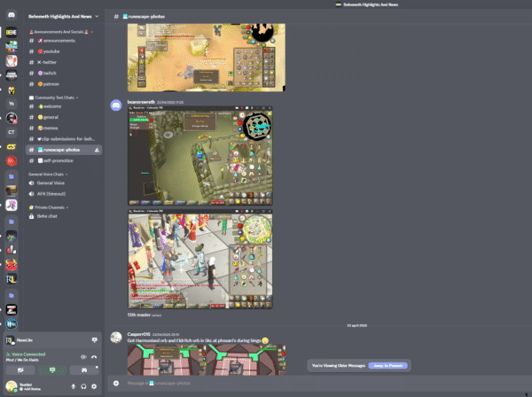
Task: Collapse Private Channels category
Action: coord(49,207)
